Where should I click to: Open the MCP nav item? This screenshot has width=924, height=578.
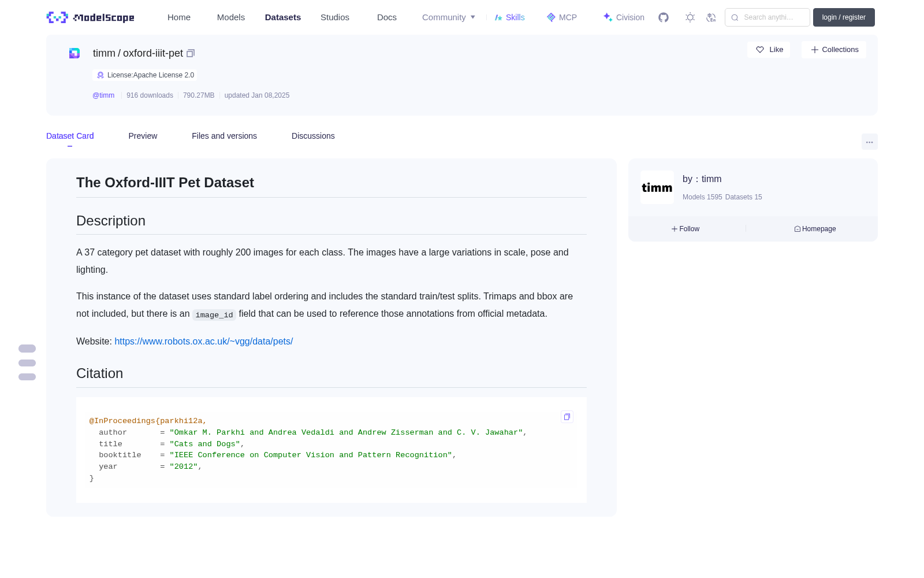[562, 17]
